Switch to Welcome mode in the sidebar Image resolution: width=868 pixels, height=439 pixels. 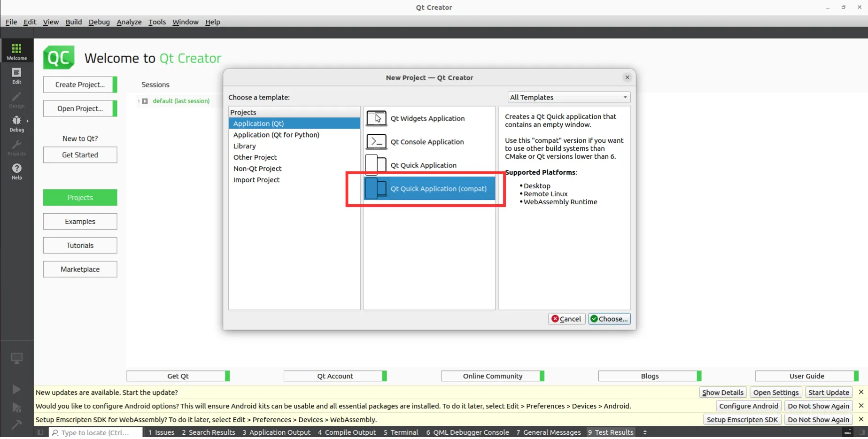coord(16,51)
